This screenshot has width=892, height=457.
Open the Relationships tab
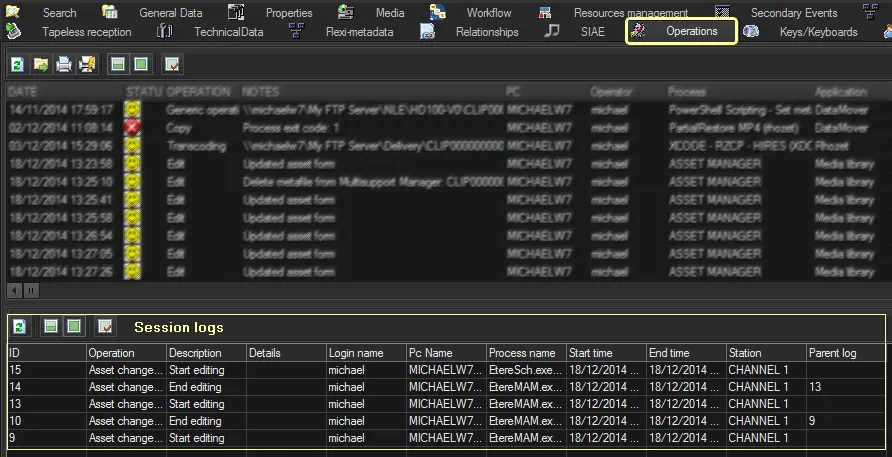(486, 31)
